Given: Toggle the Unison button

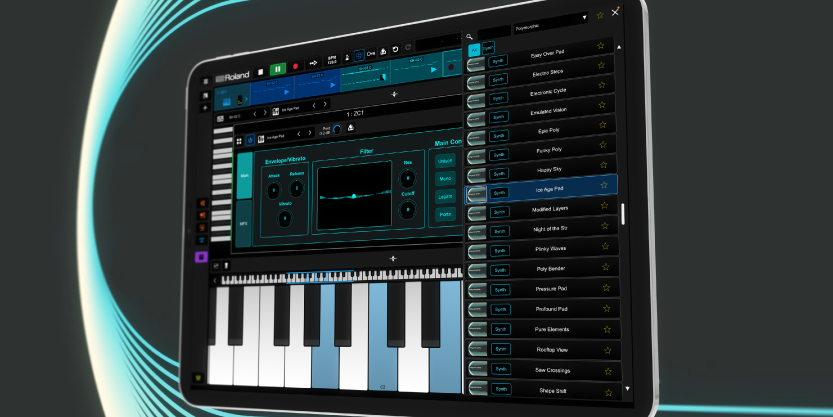Looking at the screenshot, I should (445, 160).
